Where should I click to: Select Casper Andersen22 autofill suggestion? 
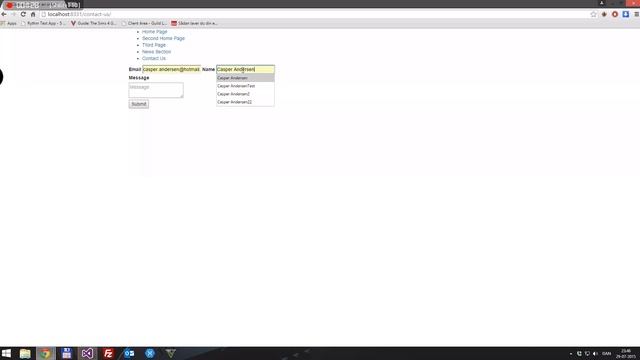click(245, 102)
